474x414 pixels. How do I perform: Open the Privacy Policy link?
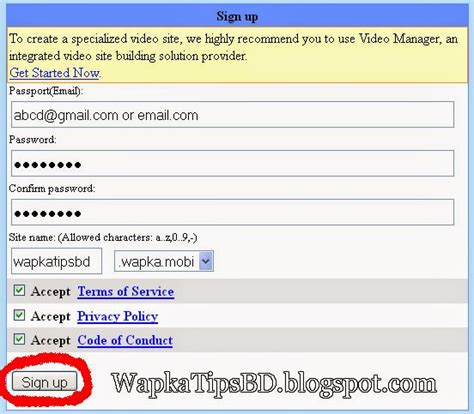click(118, 316)
